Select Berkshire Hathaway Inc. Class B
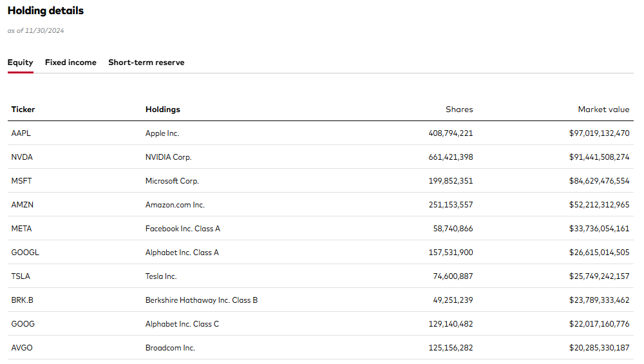Viewport: 644px width, 364px height. point(201,300)
